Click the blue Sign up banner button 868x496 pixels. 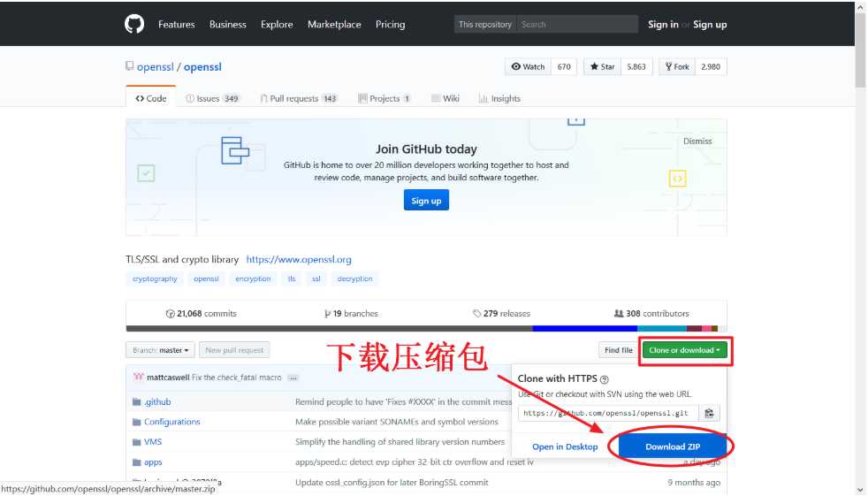coord(426,201)
